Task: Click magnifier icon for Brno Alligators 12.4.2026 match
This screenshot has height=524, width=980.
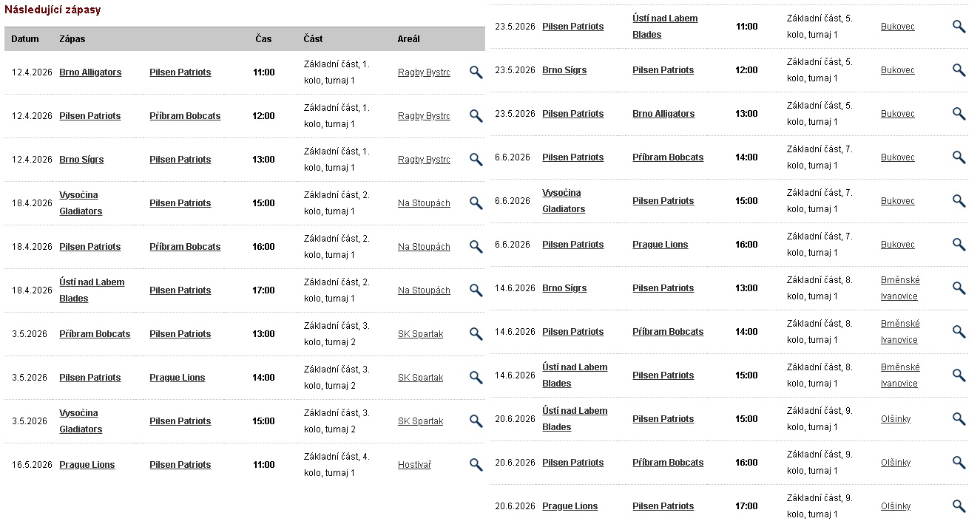Action: pyautogui.click(x=476, y=72)
